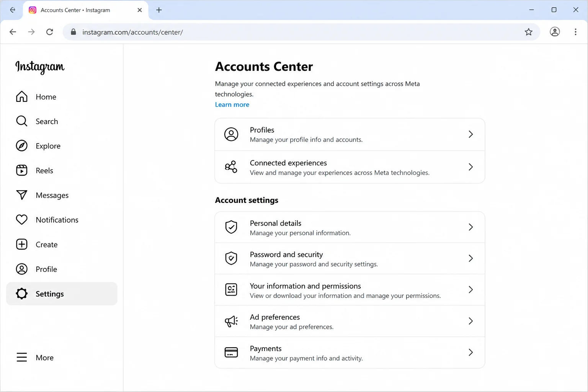588x392 pixels.
Task: Select Reels label in sidebar
Action: tap(44, 171)
